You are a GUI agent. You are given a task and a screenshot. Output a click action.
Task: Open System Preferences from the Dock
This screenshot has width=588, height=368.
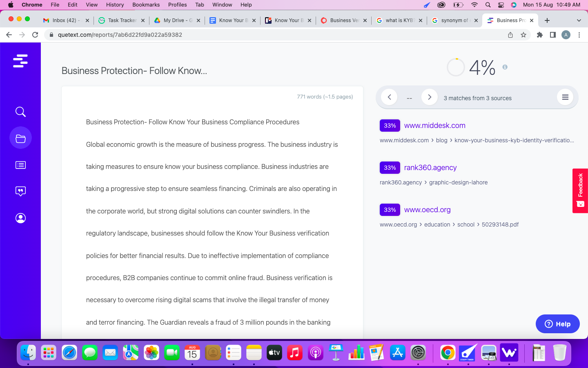point(418,352)
